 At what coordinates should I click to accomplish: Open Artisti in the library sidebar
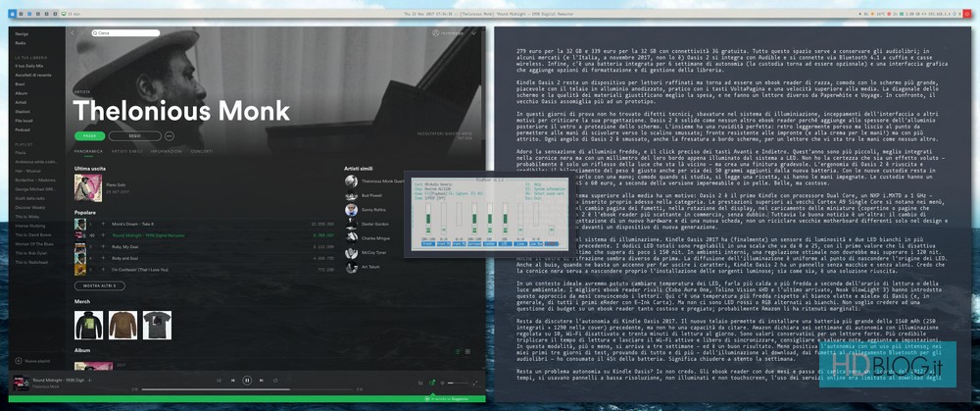(22, 101)
